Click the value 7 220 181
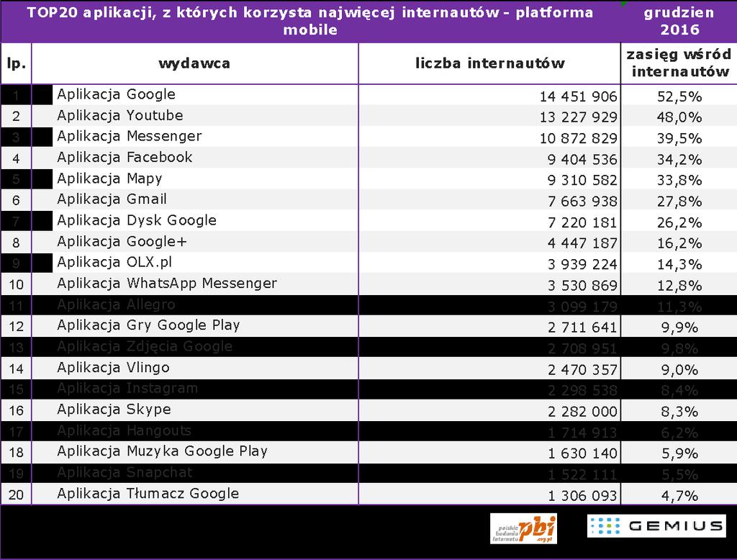 tap(582, 222)
